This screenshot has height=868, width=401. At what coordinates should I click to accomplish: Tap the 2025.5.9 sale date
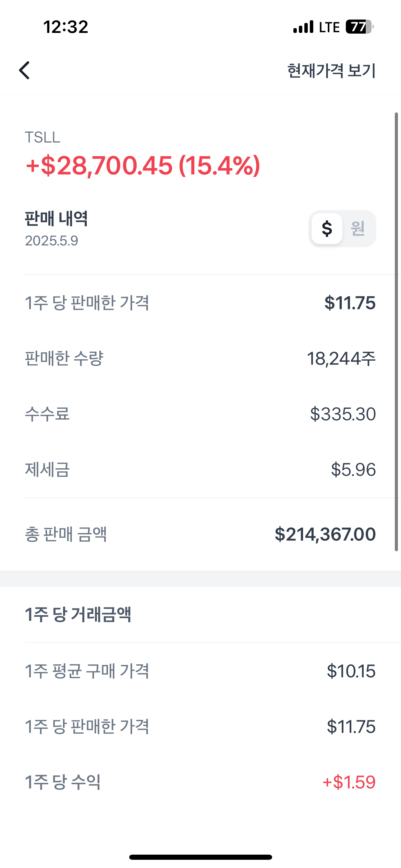tap(51, 241)
